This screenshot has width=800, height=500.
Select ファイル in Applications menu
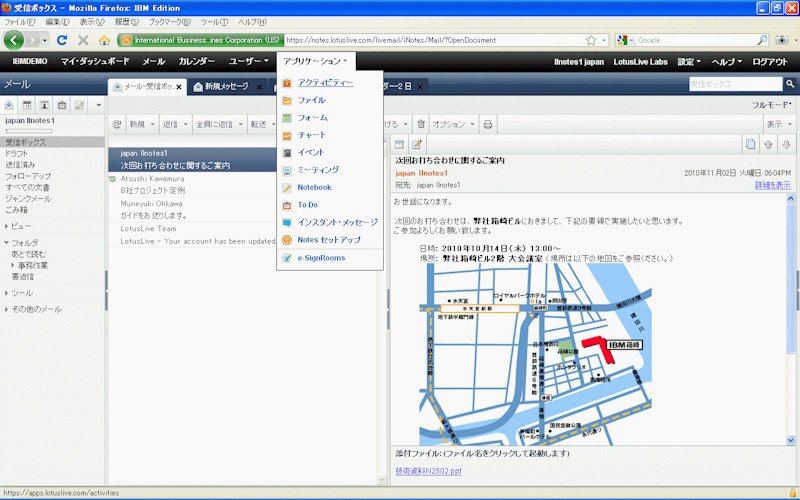311,100
